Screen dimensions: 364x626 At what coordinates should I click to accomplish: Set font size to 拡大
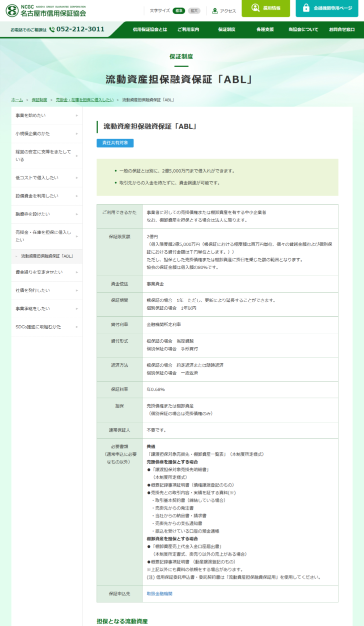194,11
